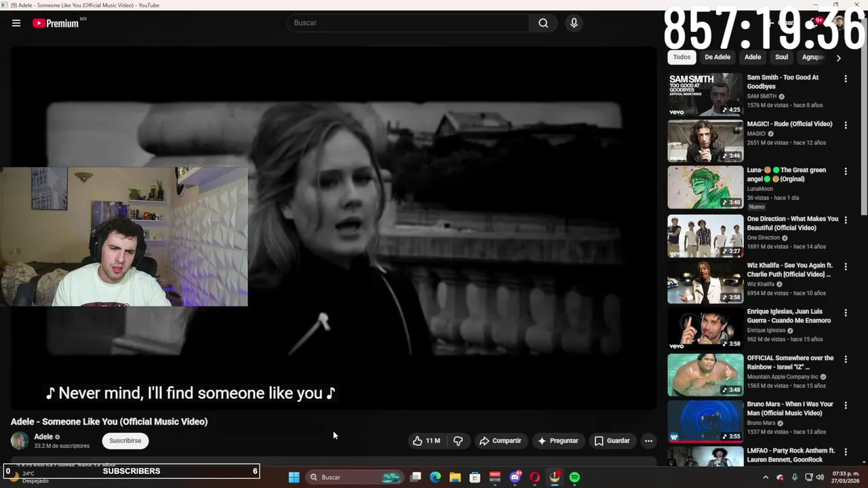Show more filter chips with right chevron

coord(838,58)
